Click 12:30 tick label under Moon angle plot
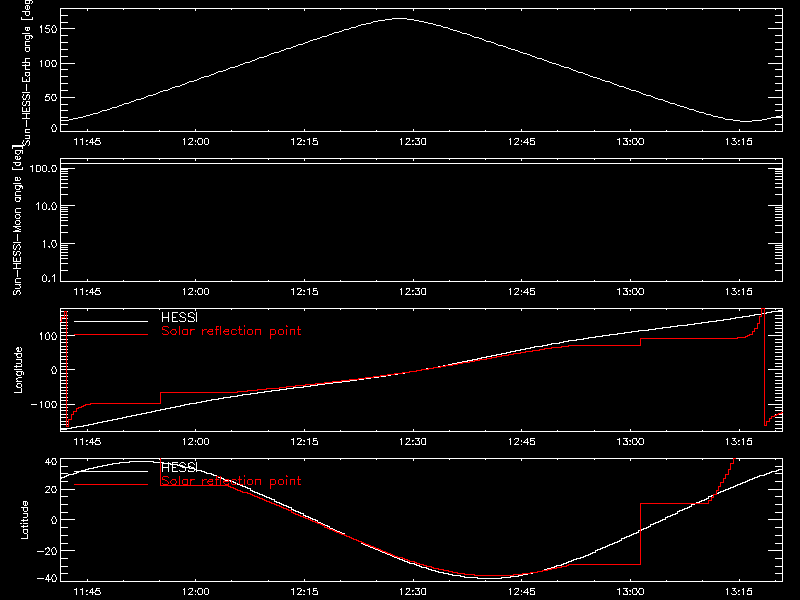The width and height of the screenshot is (800, 600). pyautogui.click(x=413, y=291)
